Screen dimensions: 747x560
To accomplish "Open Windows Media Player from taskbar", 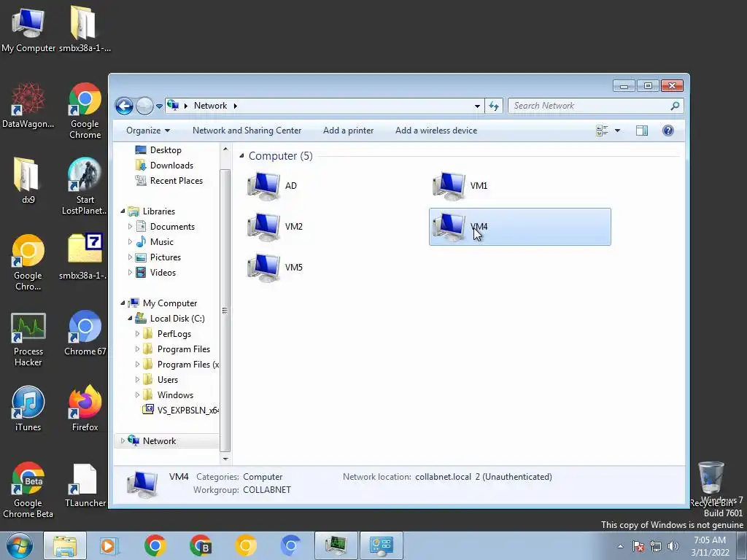I will [109, 545].
